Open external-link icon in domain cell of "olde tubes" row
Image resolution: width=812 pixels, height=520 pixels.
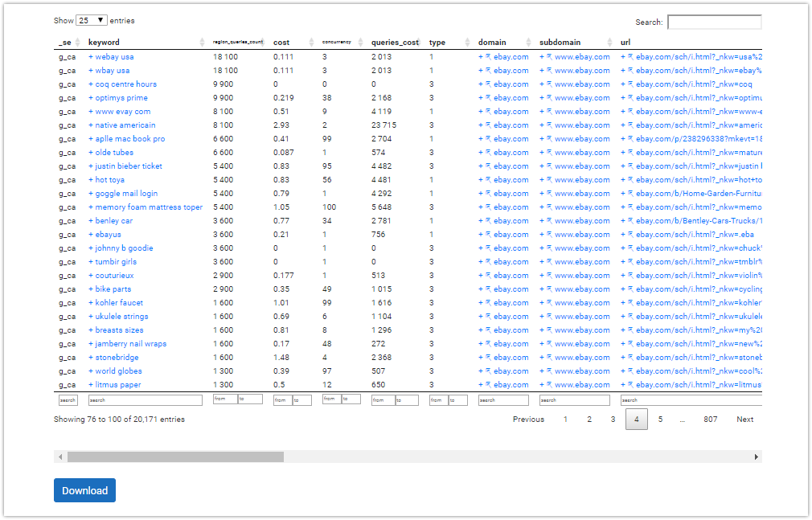(x=488, y=153)
